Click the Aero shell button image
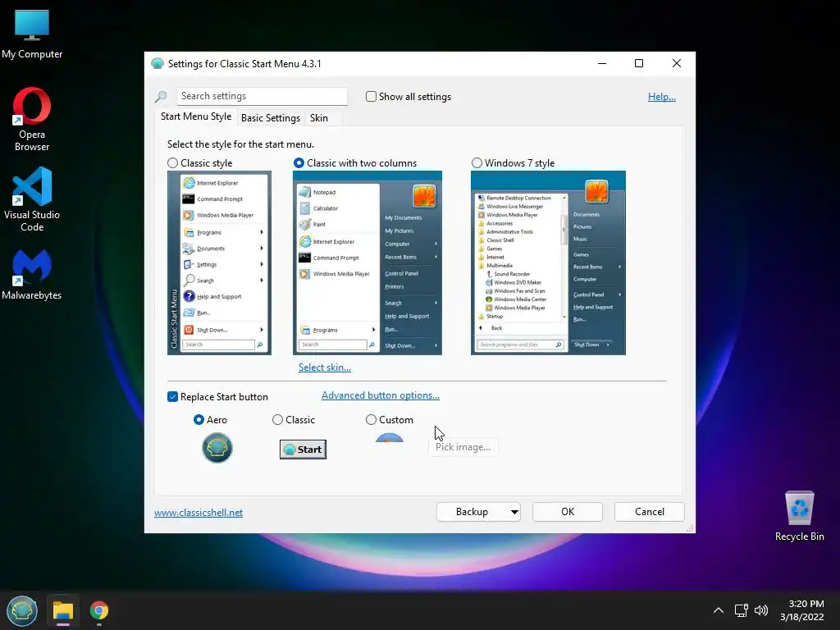This screenshot has height=630, width=840. pyautogui.click(x=217, y=448)
